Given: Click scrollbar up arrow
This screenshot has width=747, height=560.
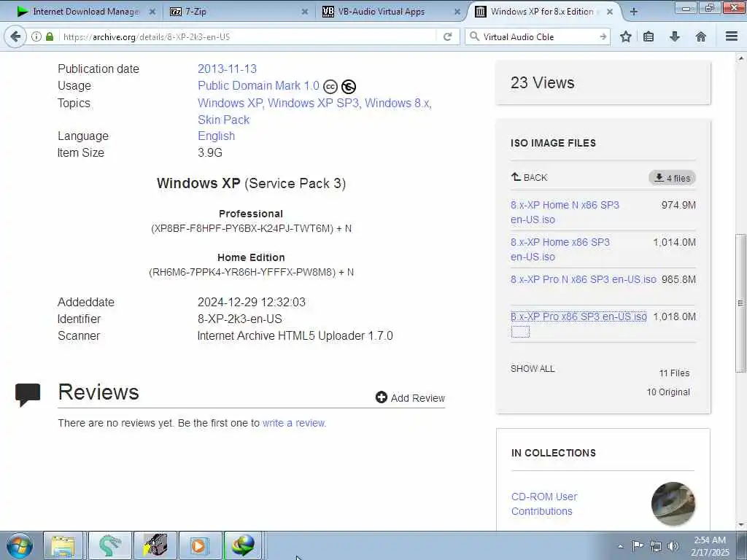Looking at the screenshot, I should point(740,58).
